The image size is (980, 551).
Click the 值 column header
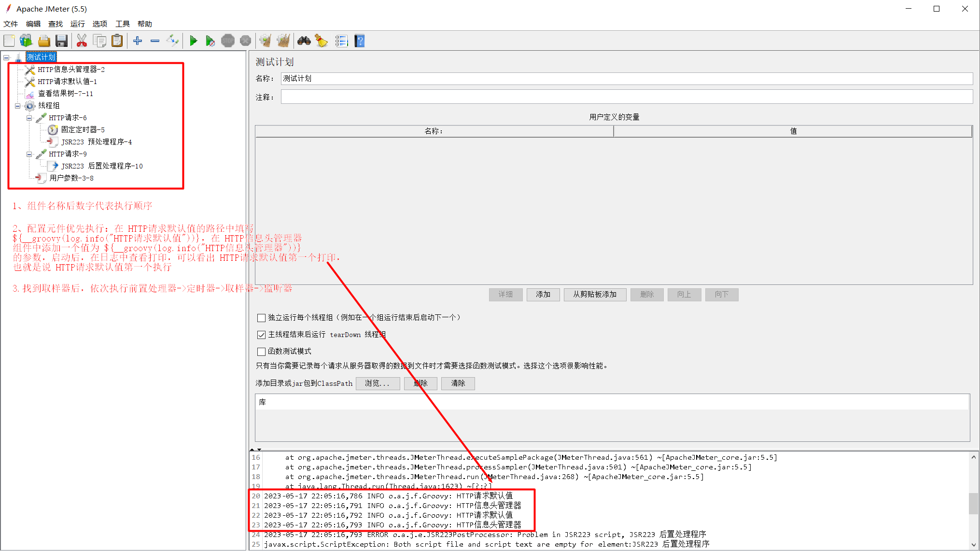pyautogui.click(x=793, y=131)
